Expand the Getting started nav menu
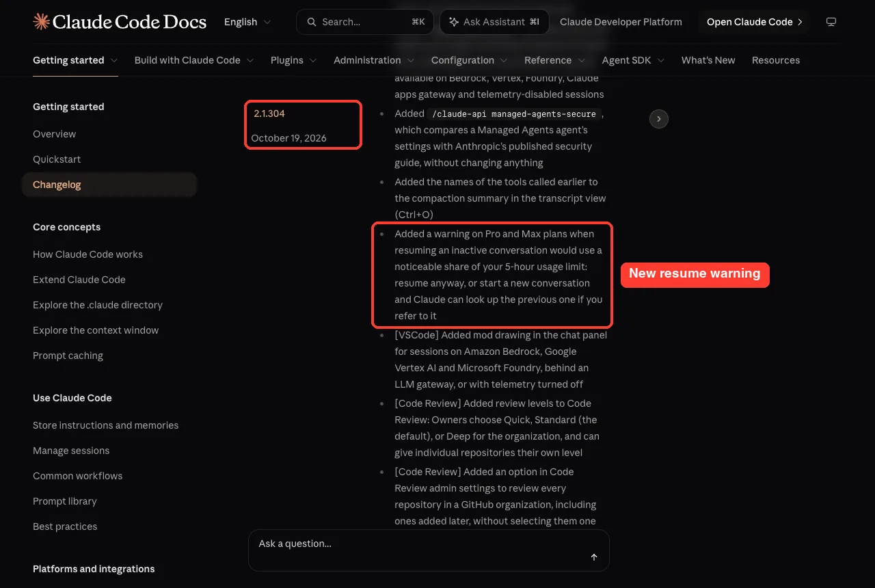This screenshot has width=875, height=588. pyautogui.click(x=75, y=60)
